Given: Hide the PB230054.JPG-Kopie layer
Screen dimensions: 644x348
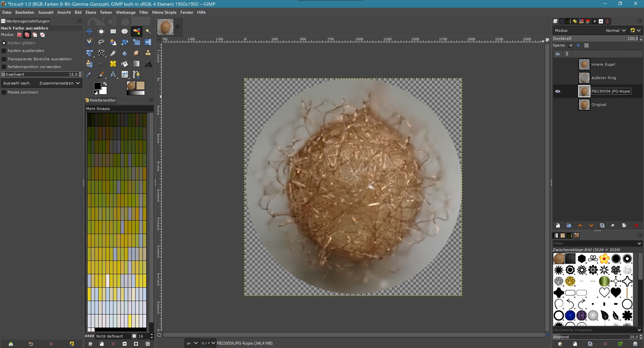Looking at the screenshot, I should click(x=558, y=91).
